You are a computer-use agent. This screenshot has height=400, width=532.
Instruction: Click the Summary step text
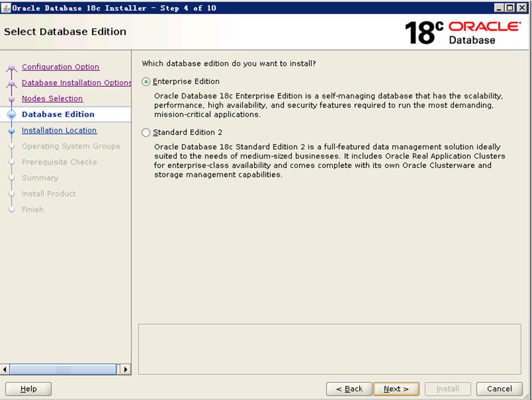[x=40, y=178]
